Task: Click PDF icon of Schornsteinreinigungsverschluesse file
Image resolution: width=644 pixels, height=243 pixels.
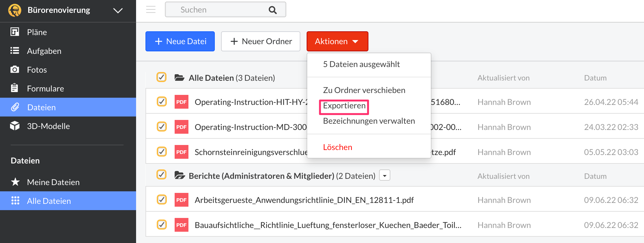Action: pos(181,152)
